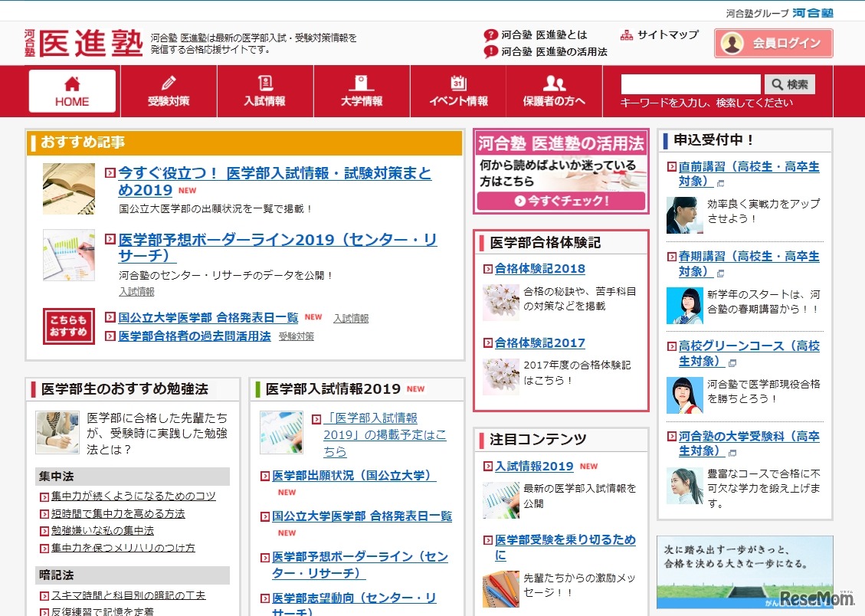Click the calendar icon on 入試情報 tab

tap(265, 83)
